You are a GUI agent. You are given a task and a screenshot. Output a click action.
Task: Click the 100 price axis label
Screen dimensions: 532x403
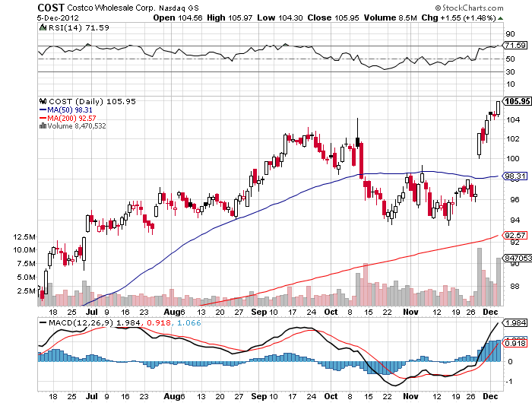(x=512, y=158)
